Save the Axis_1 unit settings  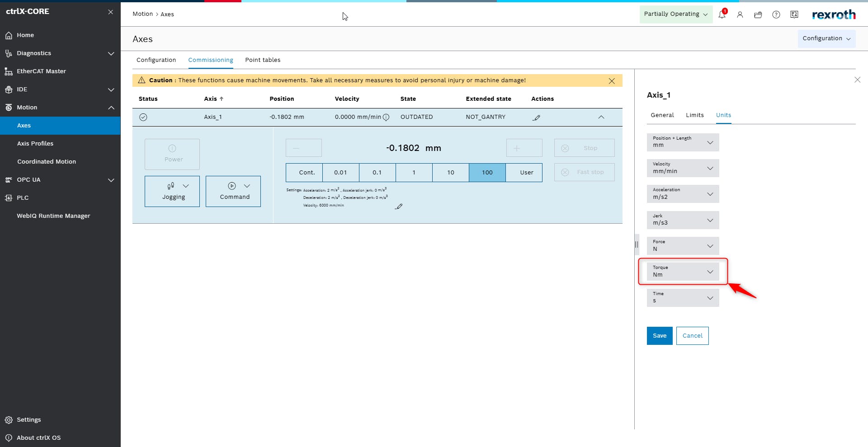(660, 336)
